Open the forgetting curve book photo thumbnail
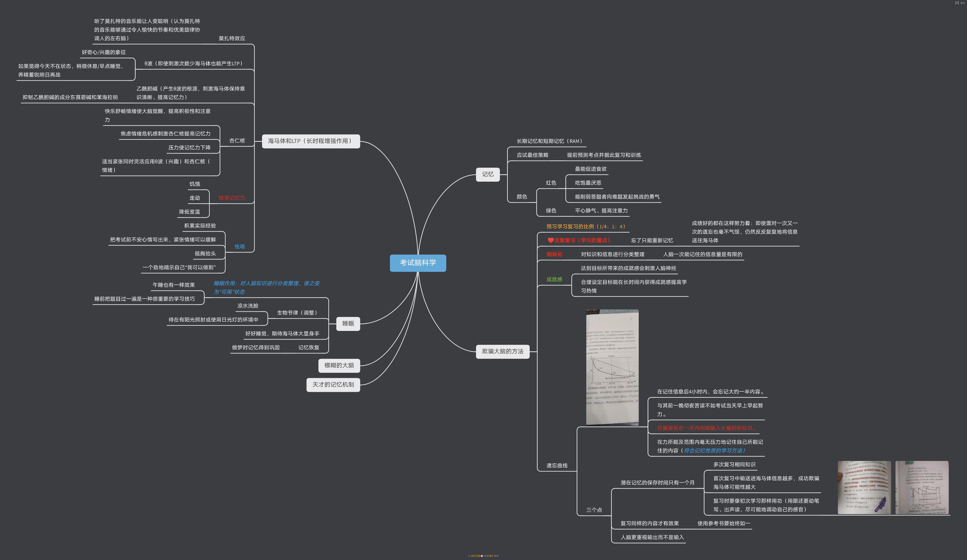This screenshot has height=560, width=967. click(x=612, y=367)
